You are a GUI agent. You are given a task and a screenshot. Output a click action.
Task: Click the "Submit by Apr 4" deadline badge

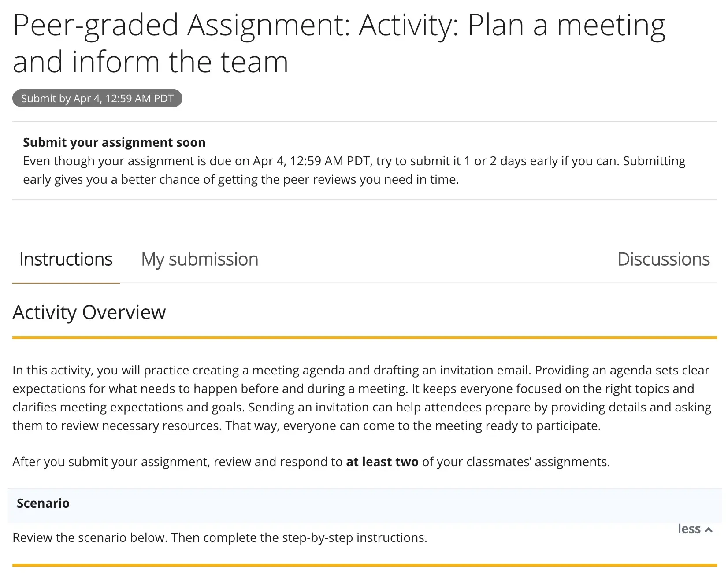(97, 98)
